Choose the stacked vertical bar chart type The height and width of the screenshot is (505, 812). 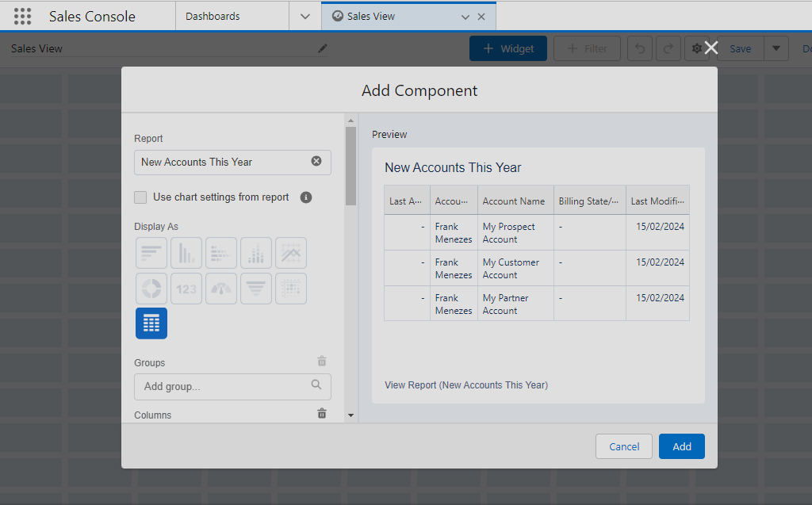click(x=256, y=253)
